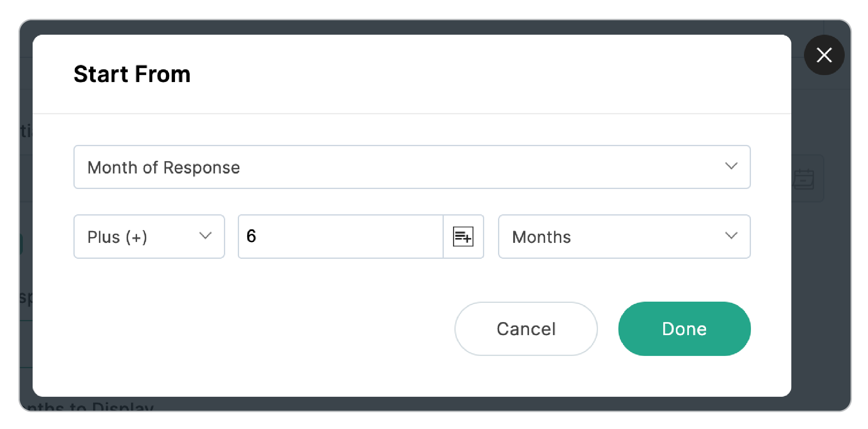Click the 'Months' text in unit selector
Image resolution: width=868 pixels, height=429 pixels.
coord(541,237)
